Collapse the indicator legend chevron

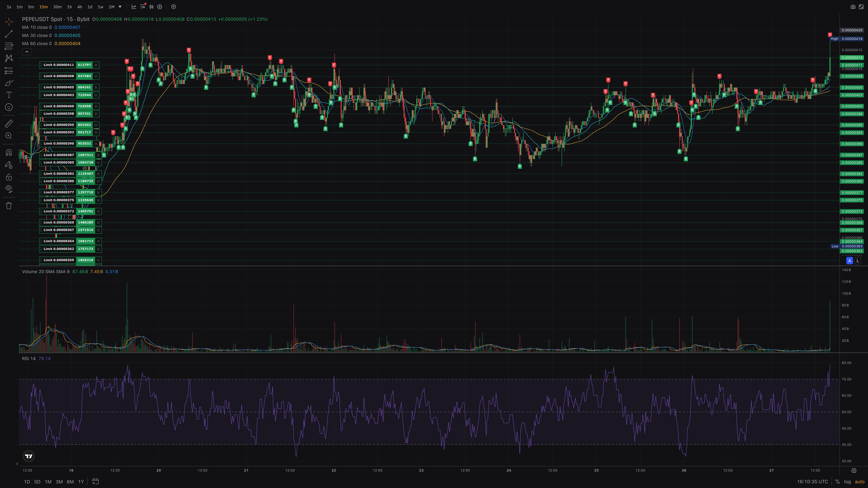[27, 52]
